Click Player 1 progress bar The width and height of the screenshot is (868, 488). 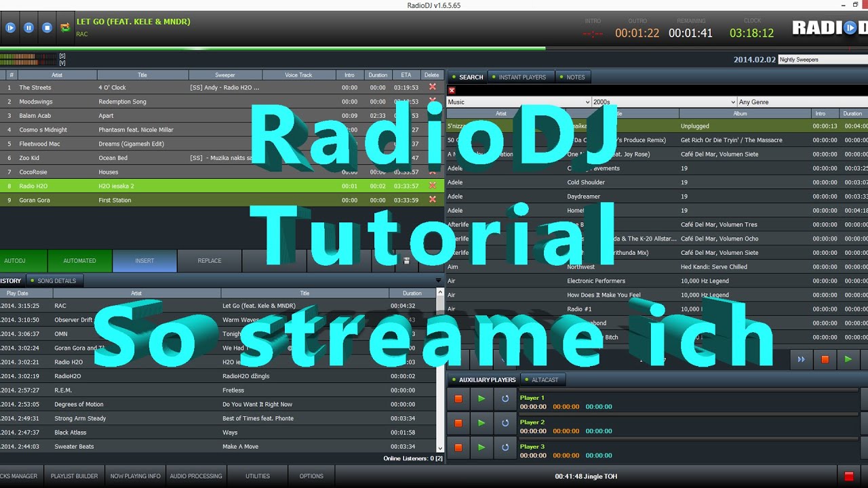[x=688, y=390]
